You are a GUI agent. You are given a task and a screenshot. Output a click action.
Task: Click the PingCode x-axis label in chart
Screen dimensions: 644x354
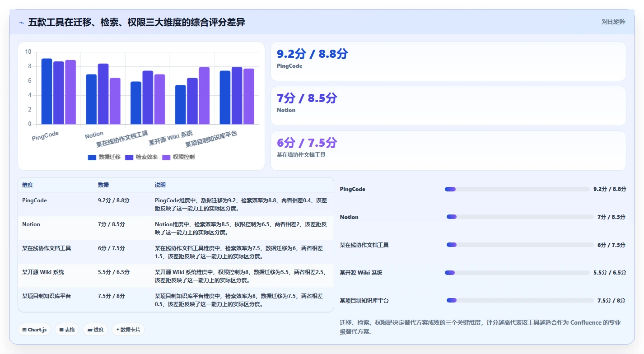pyautogui.click(x=45, y=136)
